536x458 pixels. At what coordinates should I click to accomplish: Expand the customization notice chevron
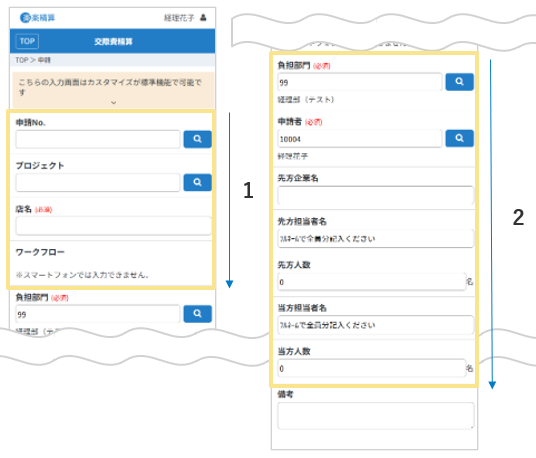click(113, 103)
